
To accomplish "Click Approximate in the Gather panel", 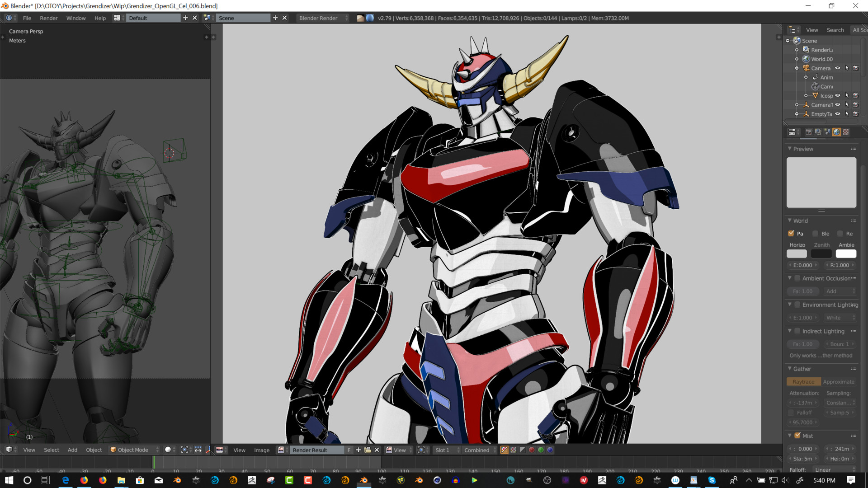I will (839, 381).
